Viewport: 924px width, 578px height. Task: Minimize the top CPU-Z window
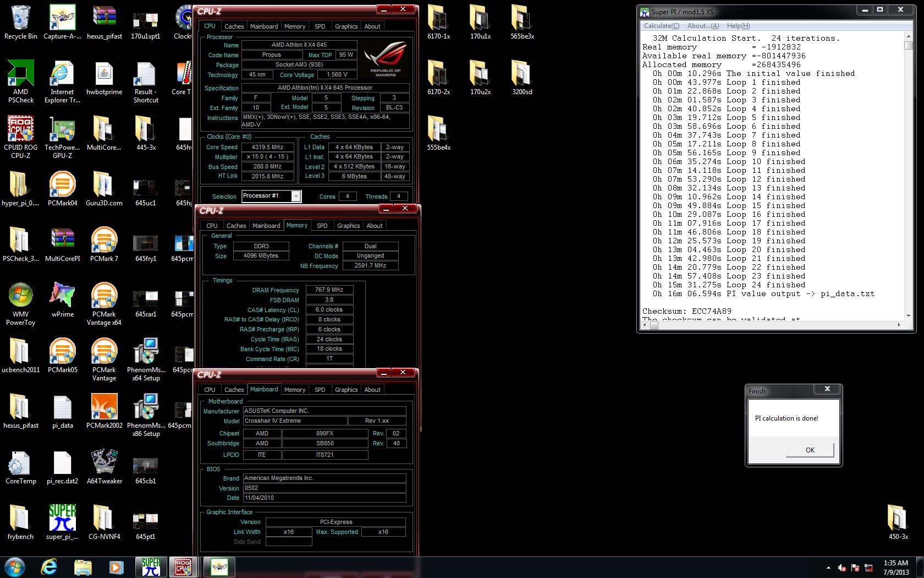click(x=384, y=9)
